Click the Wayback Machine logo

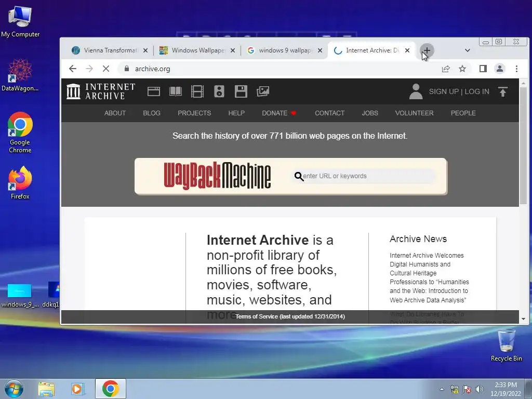[x=218, y=176]
